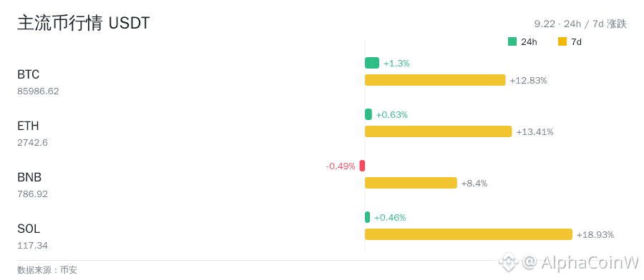Click BNB yellow 7d bar +8.4%
This screenshot has width=644, height=280.
tap(411, 183)
